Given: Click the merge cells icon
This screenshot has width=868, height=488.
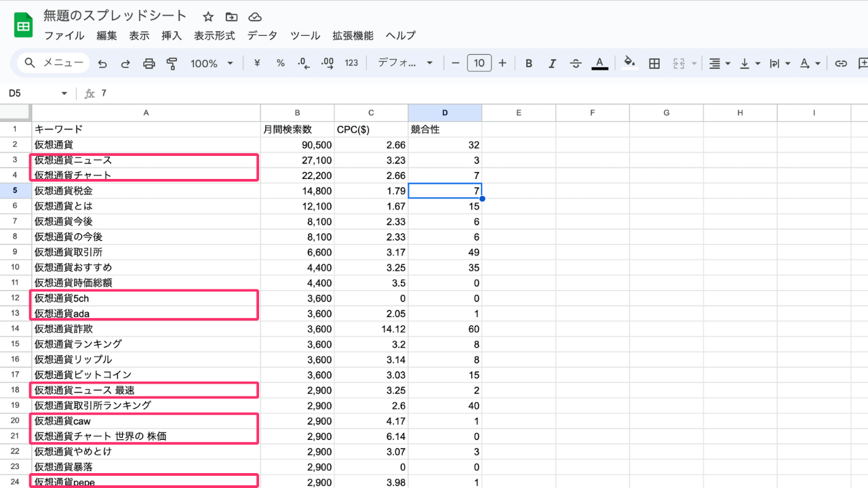Looking at the screenshot, I should (x=679, y=63).
